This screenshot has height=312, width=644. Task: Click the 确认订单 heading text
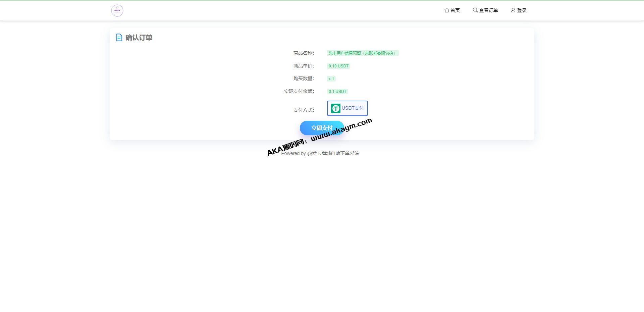coord(139,38)
